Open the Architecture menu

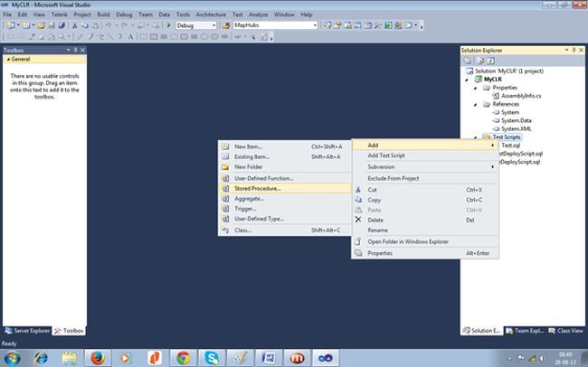tap(211, 14)
